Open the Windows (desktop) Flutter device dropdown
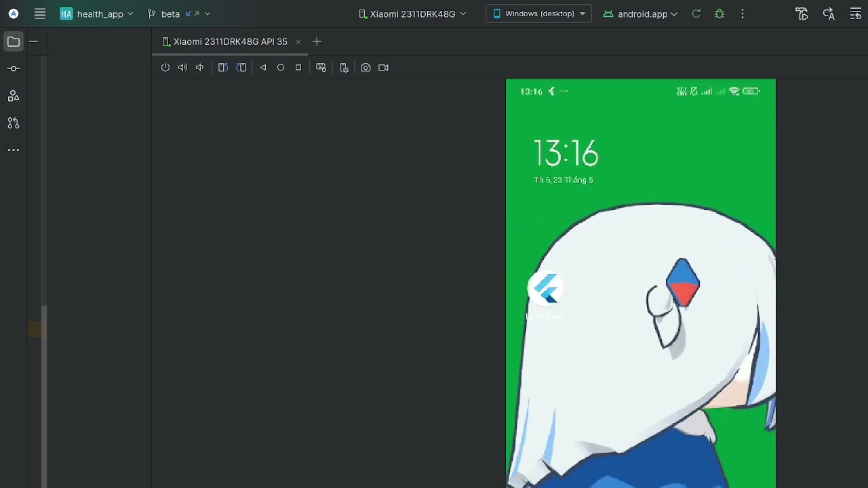Viewport: 868px width, 488px height. tap(539, 14)
